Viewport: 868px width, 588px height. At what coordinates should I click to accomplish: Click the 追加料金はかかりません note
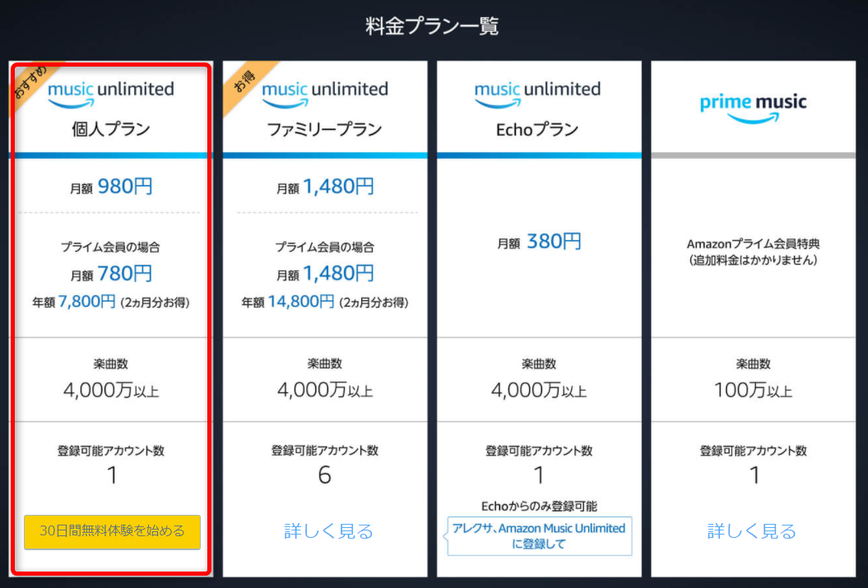coord(754,260)
